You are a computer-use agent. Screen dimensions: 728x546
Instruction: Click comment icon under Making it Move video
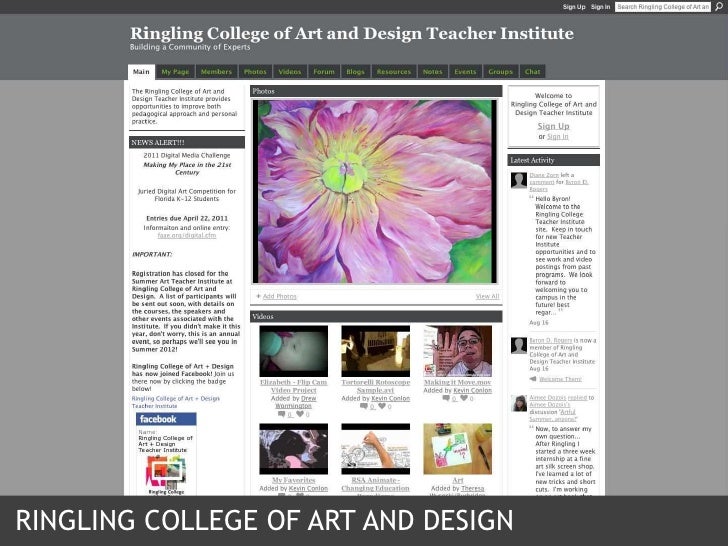(446, 398)
